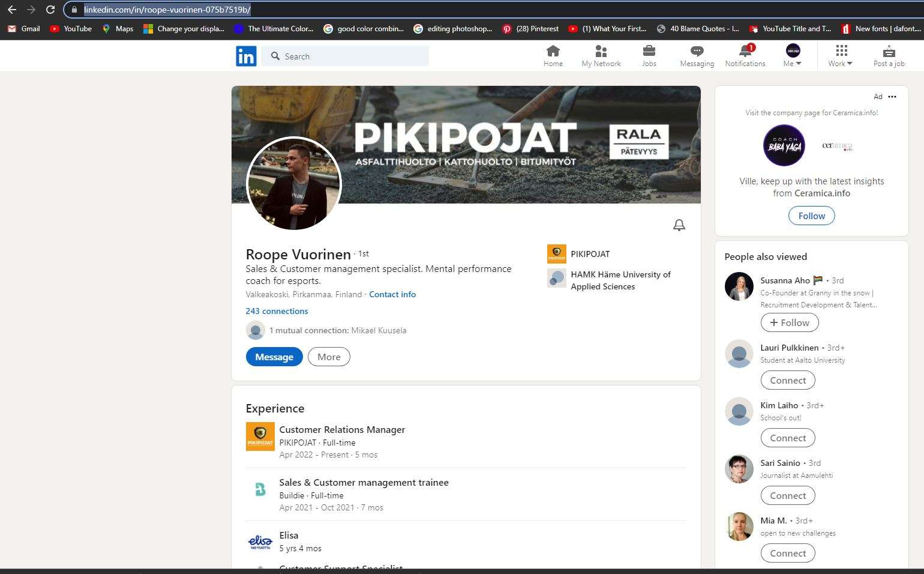The height and width of the screenshot is (574, 924).
Task: Open Kim Laiho's name link
Action: coord(779,405)
